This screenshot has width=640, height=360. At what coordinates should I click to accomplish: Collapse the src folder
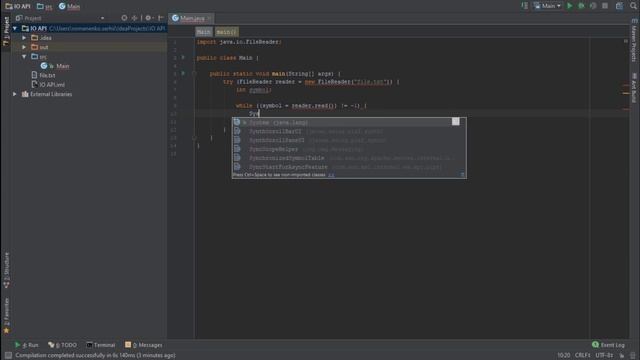pos(24,56)
